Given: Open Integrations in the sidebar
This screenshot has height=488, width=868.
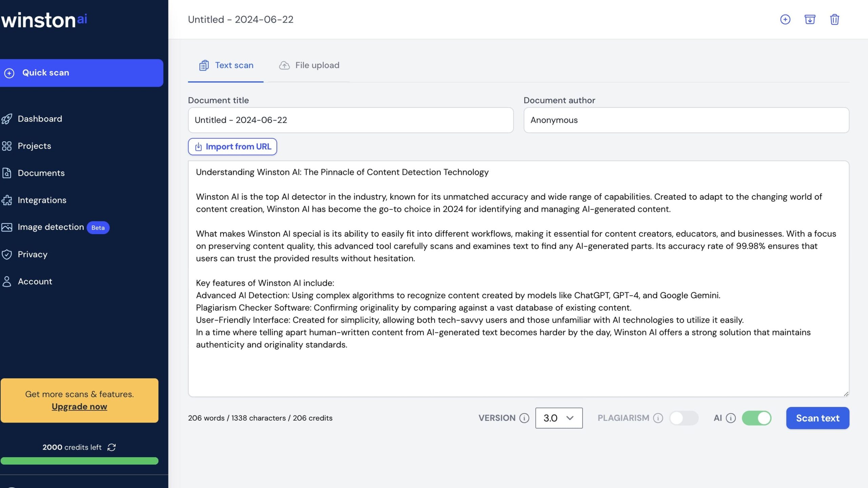Looking at the screenshot, I should point(34,200).
